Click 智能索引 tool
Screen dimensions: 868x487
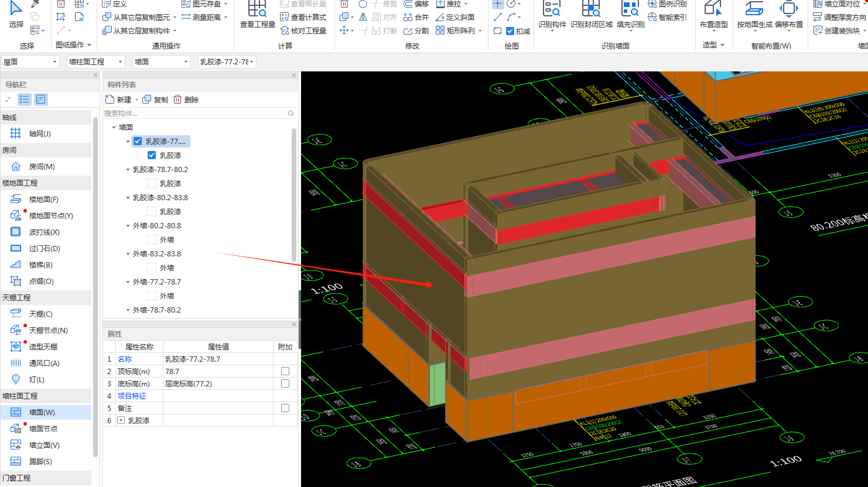click(667, 17)
